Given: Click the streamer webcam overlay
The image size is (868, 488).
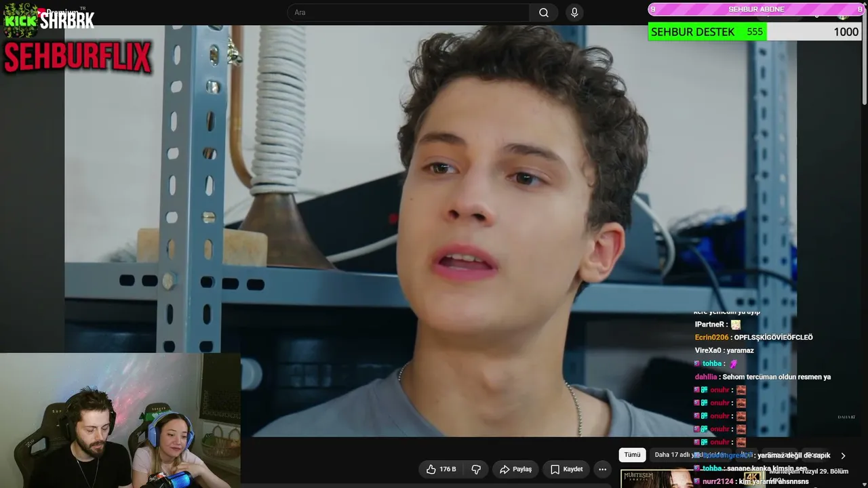Looking at the screenshot, I should pyautogui.click(x=120, y=420).
